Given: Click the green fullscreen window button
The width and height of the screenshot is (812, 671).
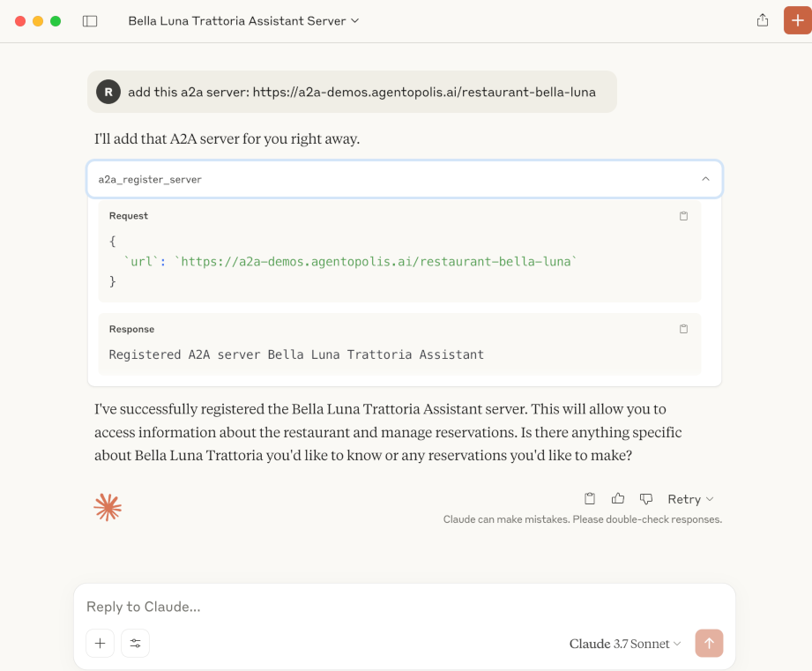Looking at the screenshot, I should tap(56, 21).
